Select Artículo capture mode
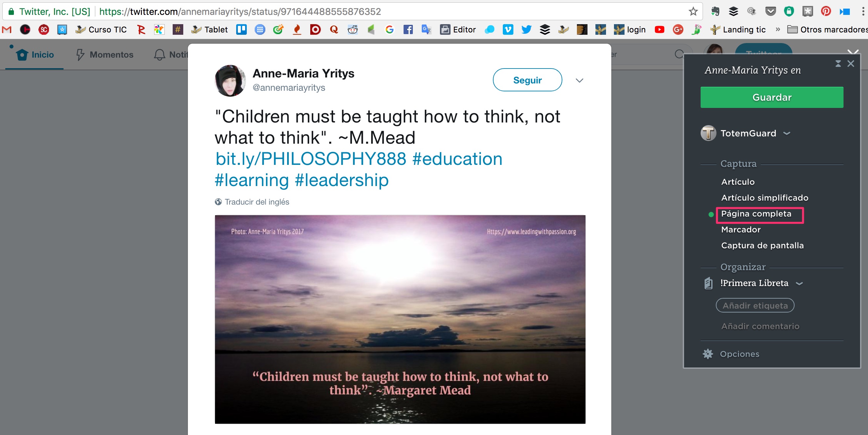868x435 pixels. tap(738, 182)
